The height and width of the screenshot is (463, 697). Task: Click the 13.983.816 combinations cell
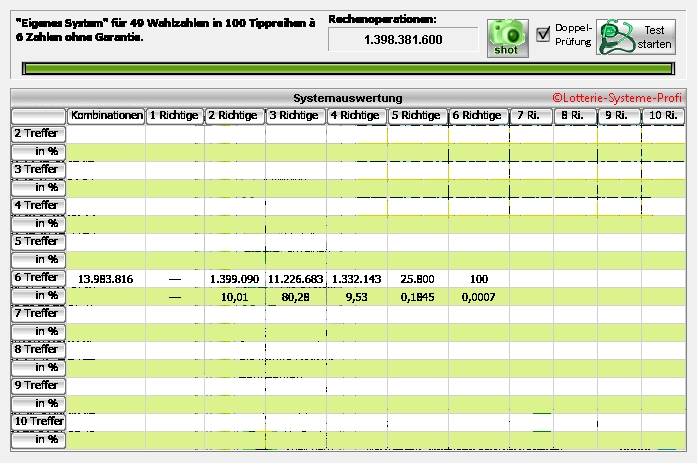point(105,278)
